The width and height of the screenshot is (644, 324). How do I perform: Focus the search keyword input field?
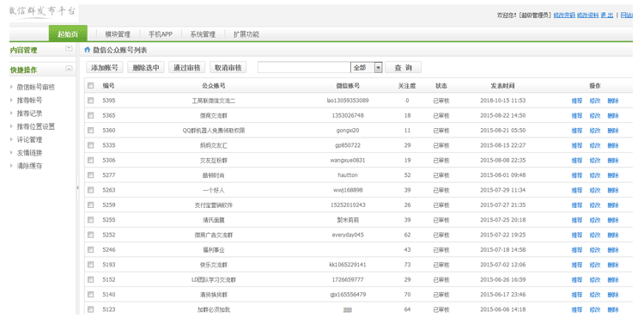(x=304, y=67)
